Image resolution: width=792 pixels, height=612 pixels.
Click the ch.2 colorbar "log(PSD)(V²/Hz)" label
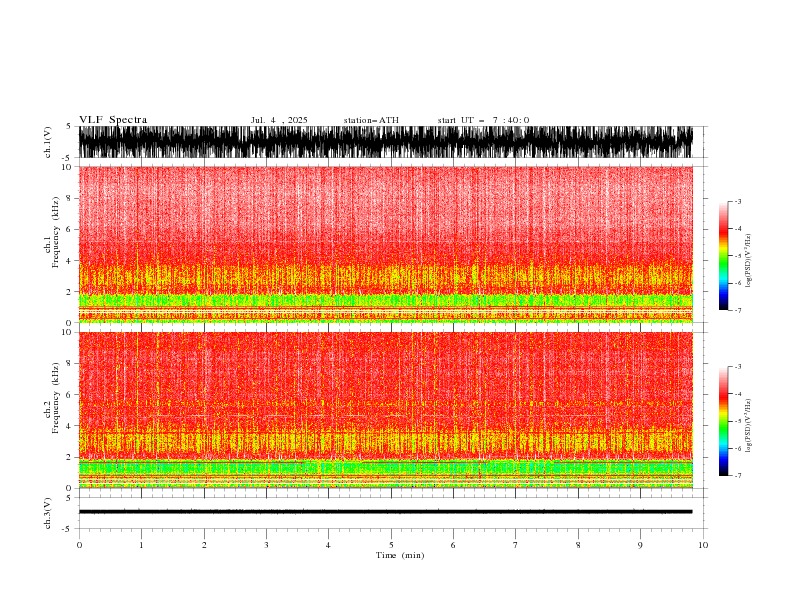point(748,426)
